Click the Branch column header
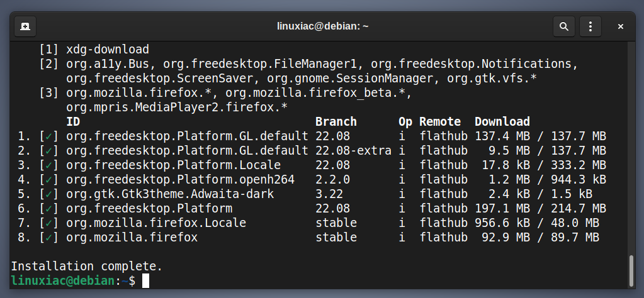644x298 pixels. pyautogui.click(x=336, y=122)
